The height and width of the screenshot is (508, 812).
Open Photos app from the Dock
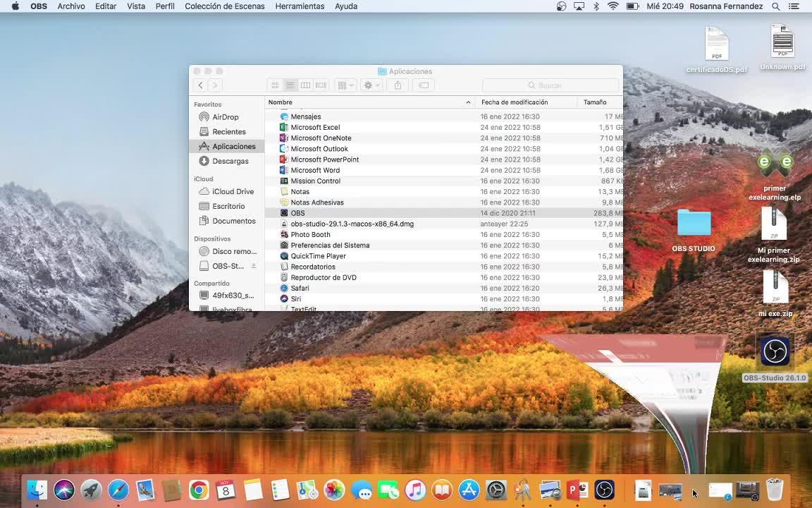[x=334, y=490]
